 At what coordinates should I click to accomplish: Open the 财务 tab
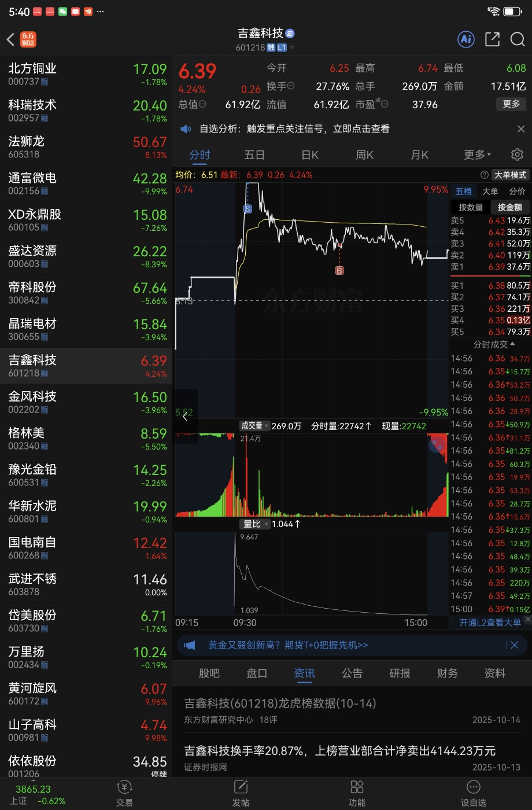pos(447,673)
